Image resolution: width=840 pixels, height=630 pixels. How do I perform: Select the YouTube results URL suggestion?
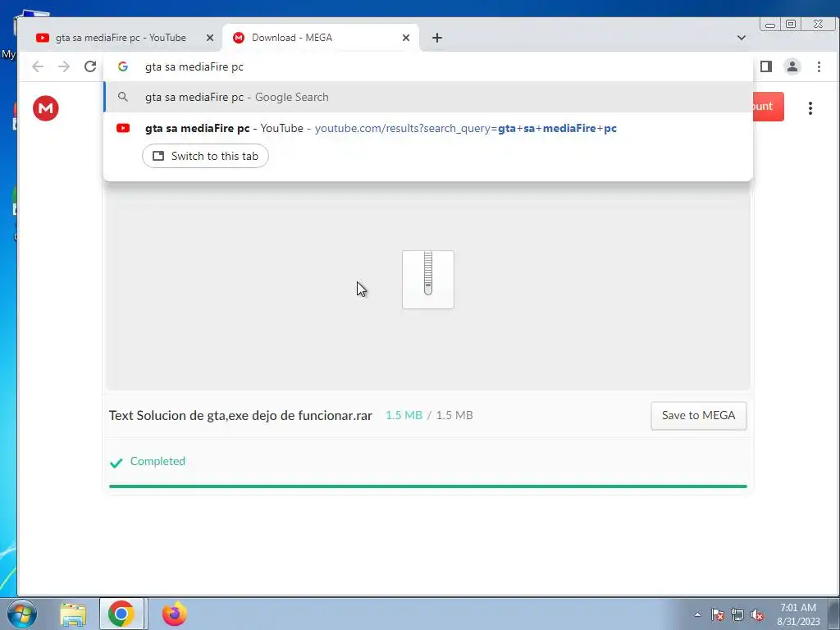(x=428, y=128)
